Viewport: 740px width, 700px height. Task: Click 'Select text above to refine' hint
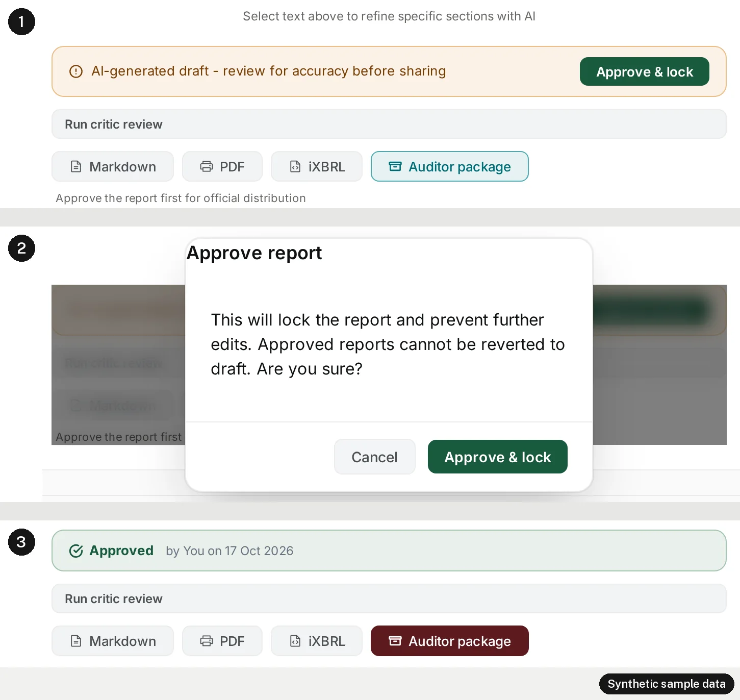click(x=389, y=16)
